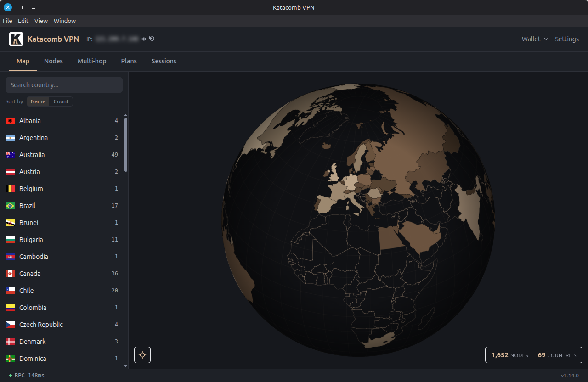
Task: Open the File menu
Action: coord(7,21)
